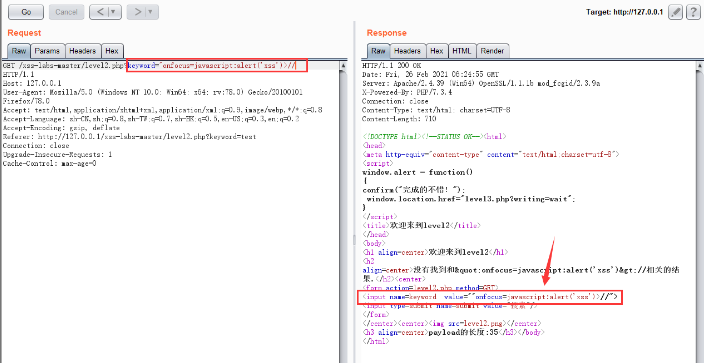Open help with the question mark icon
The image size is (704, 363).
(692, 12)
